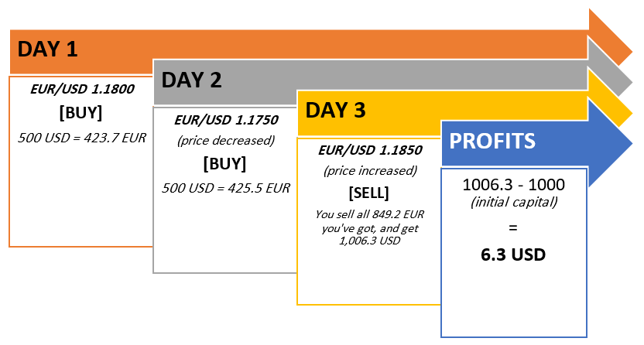This screenshot has height=345, width=644.
Task: Select the gray DAY 2 header
Action: pos(191,80)
